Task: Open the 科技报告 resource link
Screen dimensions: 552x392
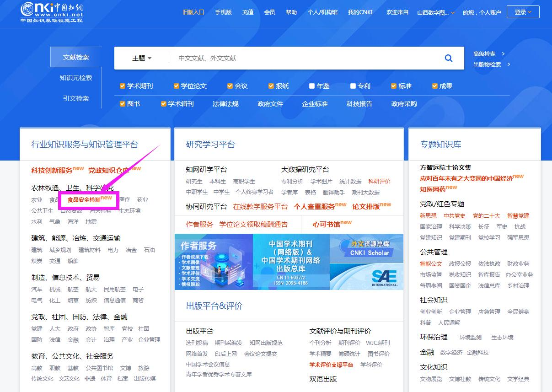Action: 359,104
